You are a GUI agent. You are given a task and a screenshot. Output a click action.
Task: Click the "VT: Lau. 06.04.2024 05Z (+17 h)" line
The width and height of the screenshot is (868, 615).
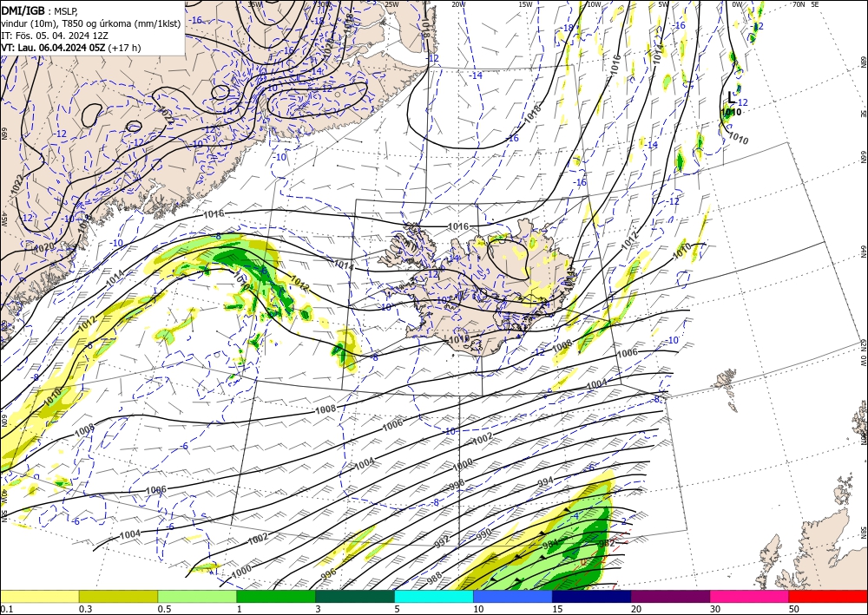[71, 48]
